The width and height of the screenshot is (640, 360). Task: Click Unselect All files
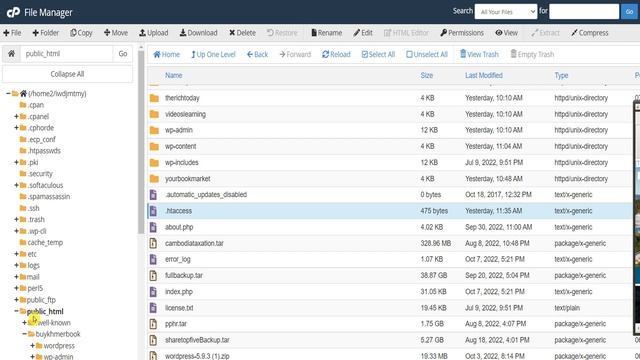pos(427,54)
